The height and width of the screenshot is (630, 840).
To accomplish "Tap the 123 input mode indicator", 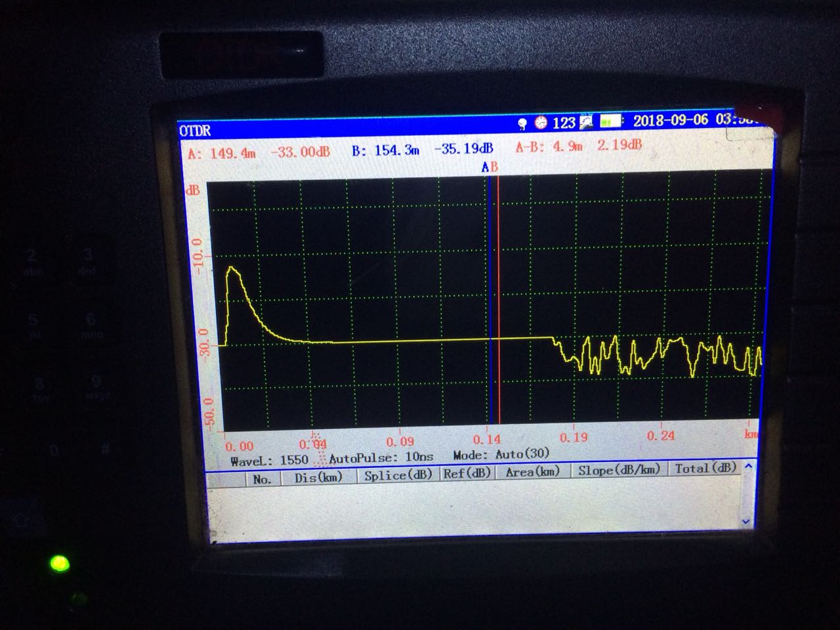I will click(x=564, y=123).
